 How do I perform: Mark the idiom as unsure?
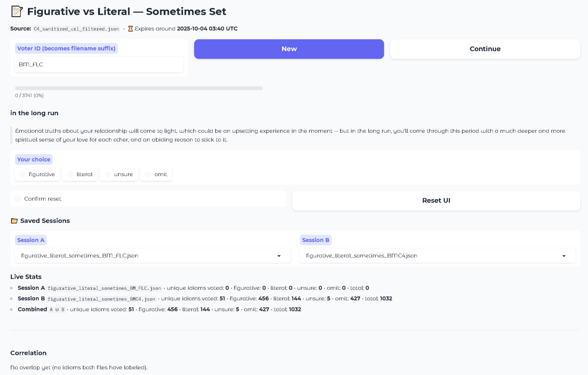(108, 175)
